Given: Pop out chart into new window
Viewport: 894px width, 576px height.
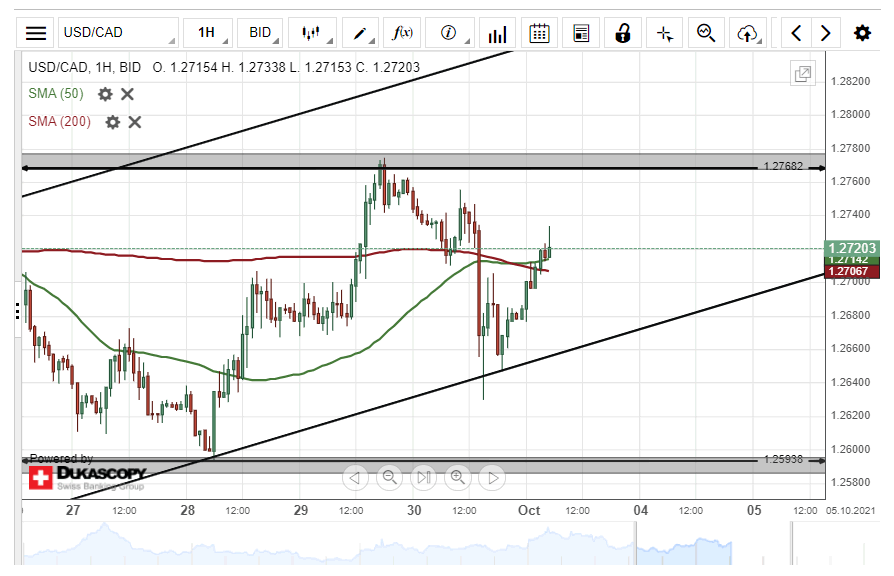Looking at the screenshot, I should pyautogui.click(x=803, y=74).
